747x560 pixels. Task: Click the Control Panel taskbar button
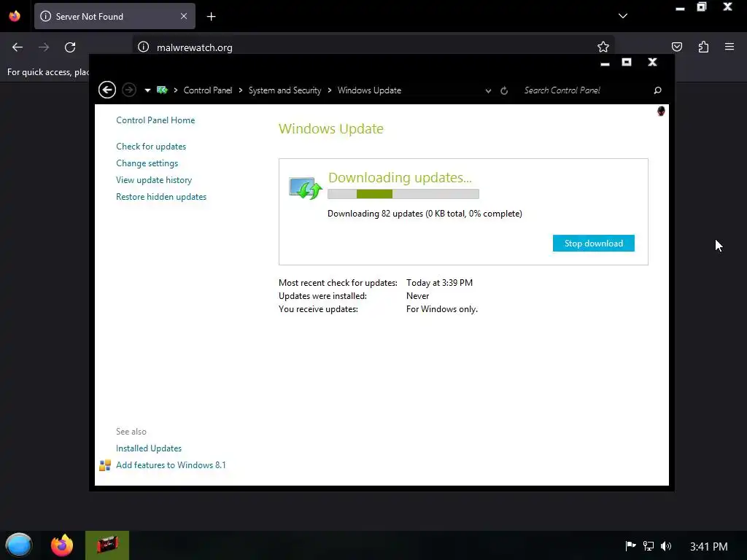click(x=107, y=545)
